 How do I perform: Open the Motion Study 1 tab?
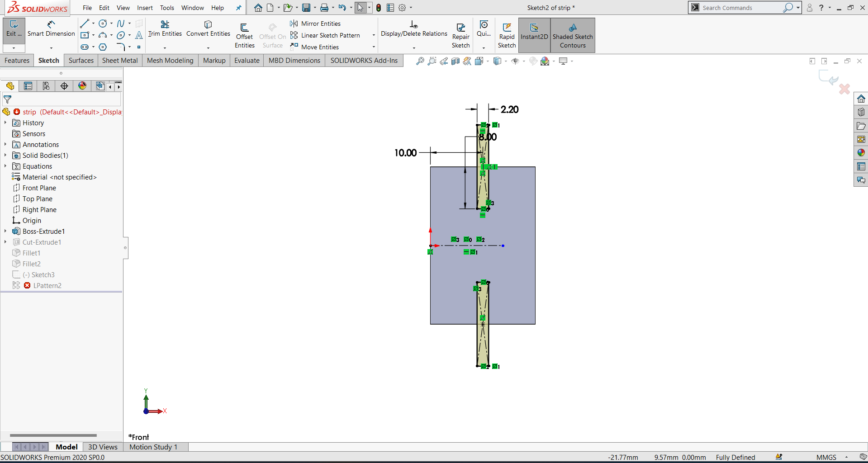[153, 447]
